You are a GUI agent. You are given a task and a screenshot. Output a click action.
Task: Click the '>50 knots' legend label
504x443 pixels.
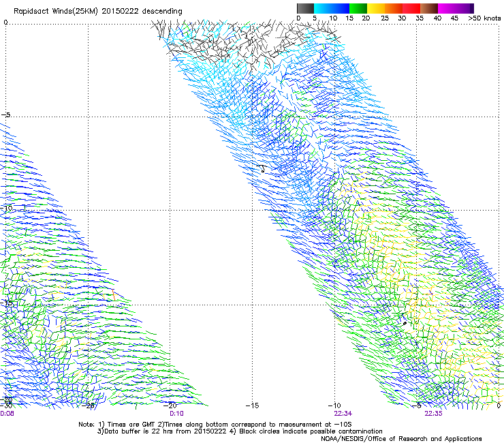tap(484, 18)
